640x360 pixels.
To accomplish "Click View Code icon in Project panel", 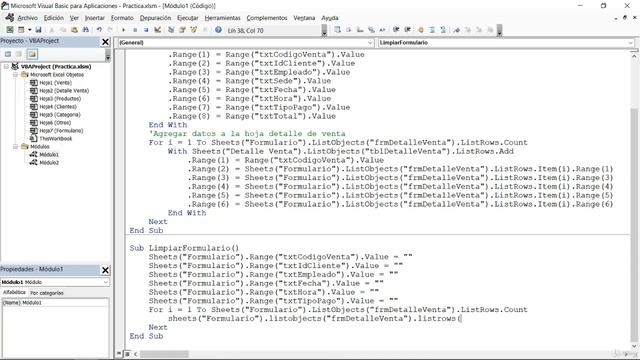I will pyautogui.click(x=8, y=54).
